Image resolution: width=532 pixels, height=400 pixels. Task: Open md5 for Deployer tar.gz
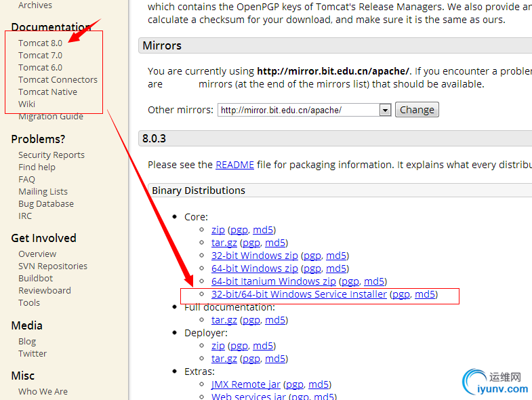click(x=275, y=359)
